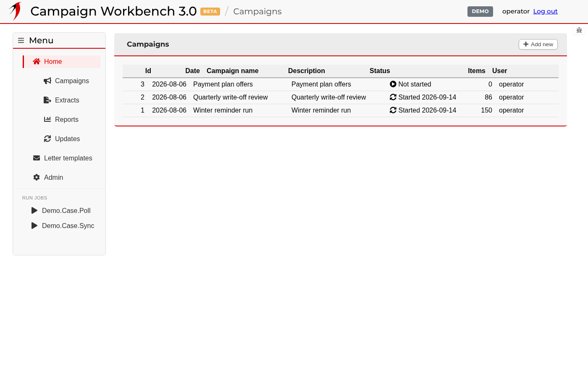
Task: Click the Not started play-circle status icon
Action: [393, 84]
